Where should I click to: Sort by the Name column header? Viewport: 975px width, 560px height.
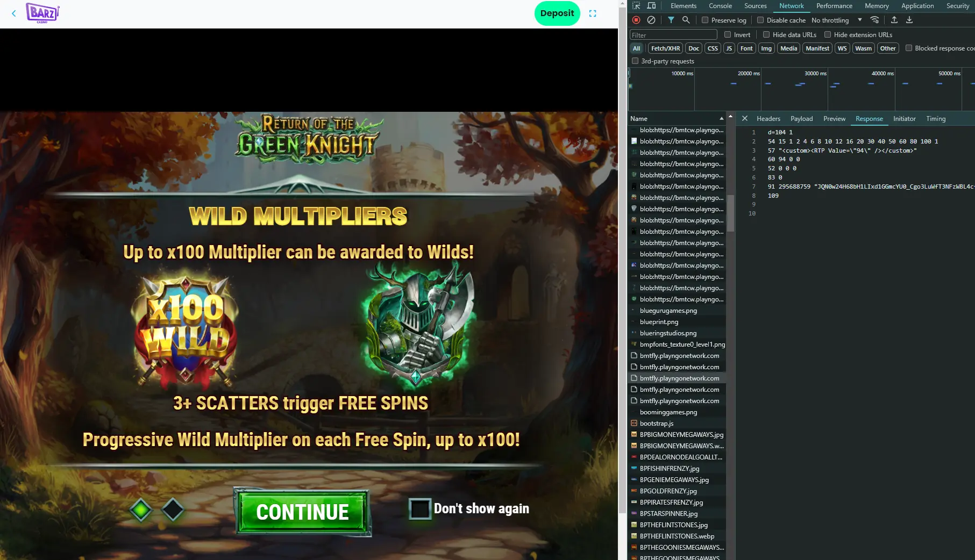tap(677, 118)
